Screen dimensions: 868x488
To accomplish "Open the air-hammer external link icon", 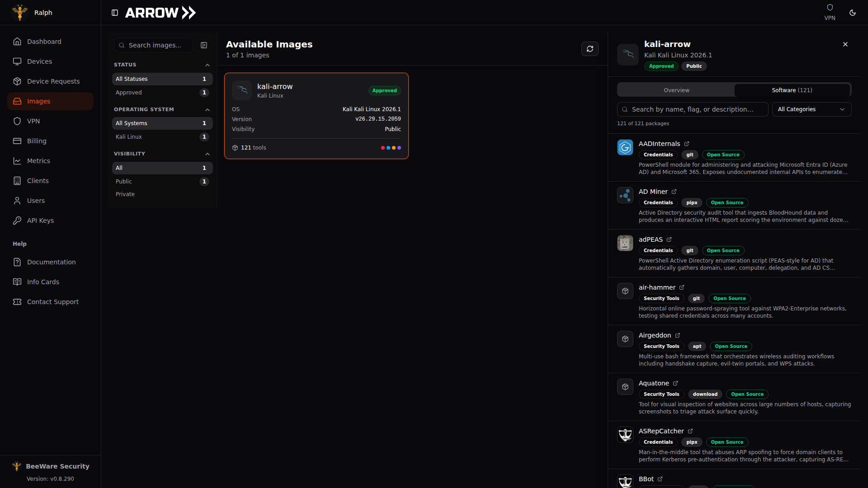I will click(681, 287).
